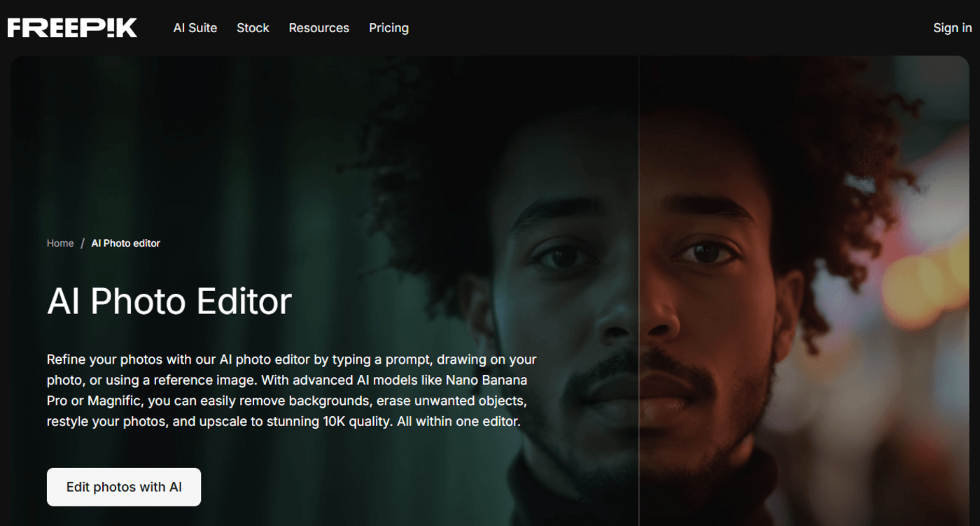Open the Stock menu
Image resolution: width=980 pixels, height=526 pixels.
click(253, 28)
